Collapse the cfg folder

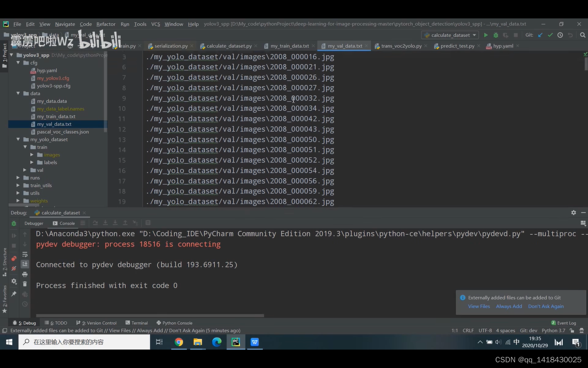tap(18, 63)
